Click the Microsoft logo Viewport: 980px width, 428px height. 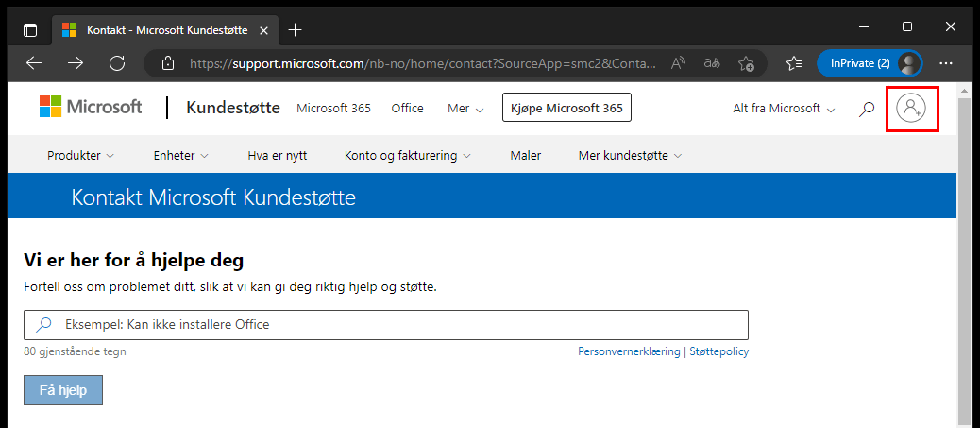coord(91,107)
